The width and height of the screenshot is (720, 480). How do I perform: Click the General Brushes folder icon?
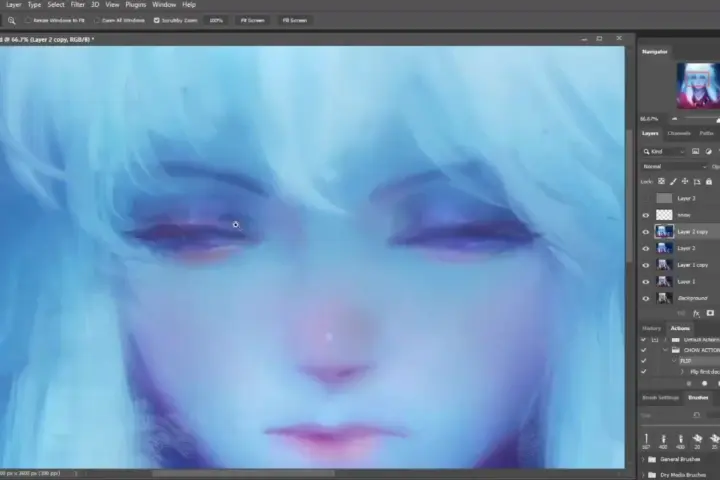click(652, 459)
